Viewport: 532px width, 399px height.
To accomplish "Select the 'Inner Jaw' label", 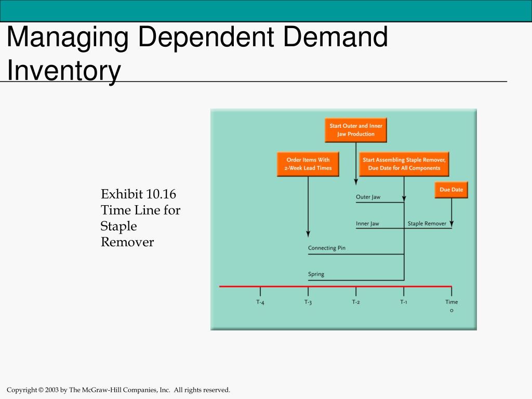I will pyautogui.click(x=367, y=223).
